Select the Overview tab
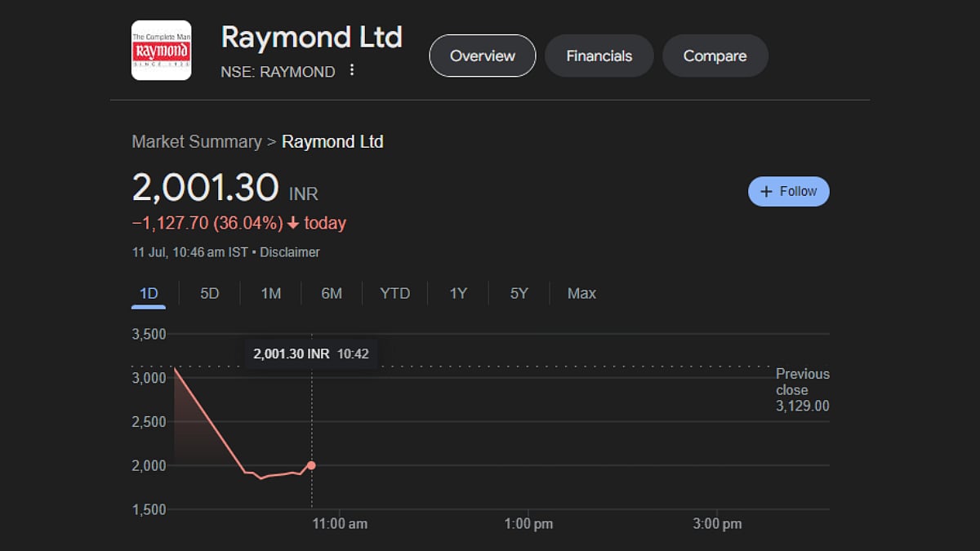This screenshot has width=980, height=551. click(482, 56)
